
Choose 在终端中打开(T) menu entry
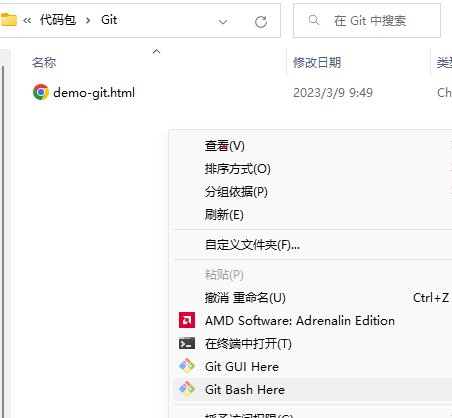(312, 343)
